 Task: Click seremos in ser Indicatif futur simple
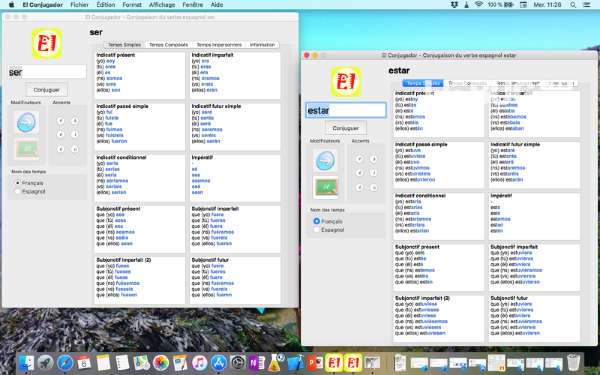click(x=212, y=129)
